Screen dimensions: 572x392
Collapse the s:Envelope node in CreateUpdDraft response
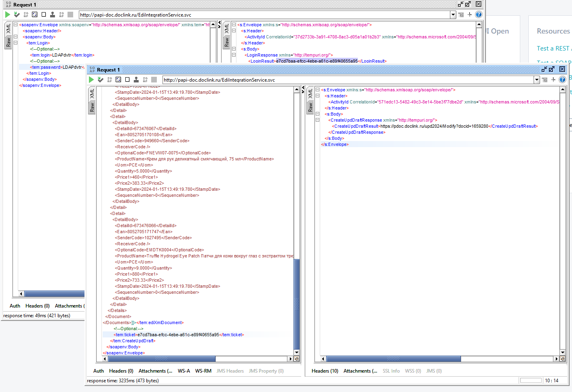(x=317, y=90)
